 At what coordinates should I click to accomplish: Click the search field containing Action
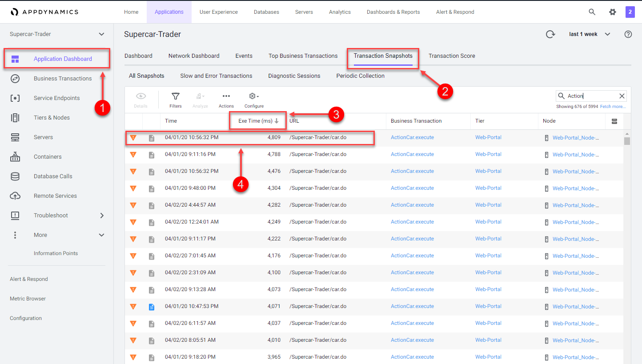[x=591, y=96]
